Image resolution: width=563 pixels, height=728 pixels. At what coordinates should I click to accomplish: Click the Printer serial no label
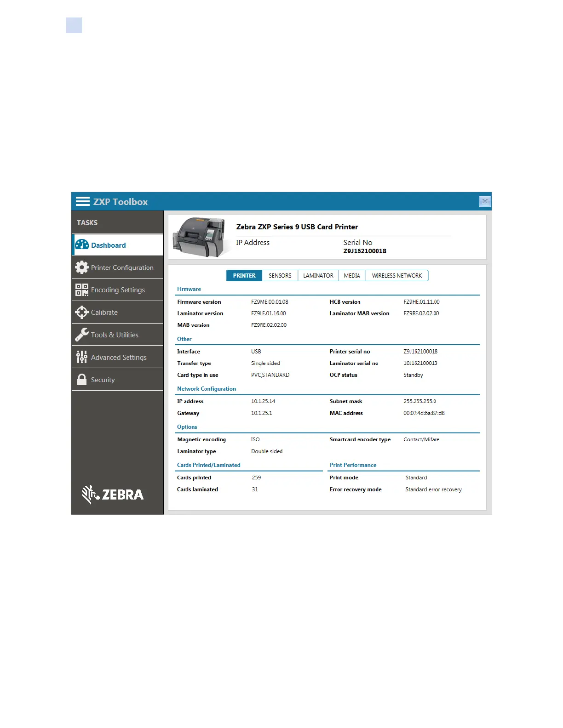(350, 352)
